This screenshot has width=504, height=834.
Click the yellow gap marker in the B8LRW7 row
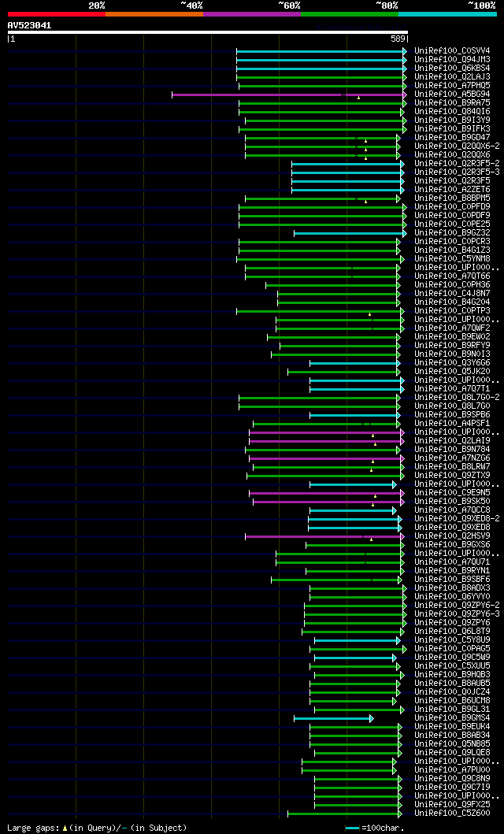(372, 470)
